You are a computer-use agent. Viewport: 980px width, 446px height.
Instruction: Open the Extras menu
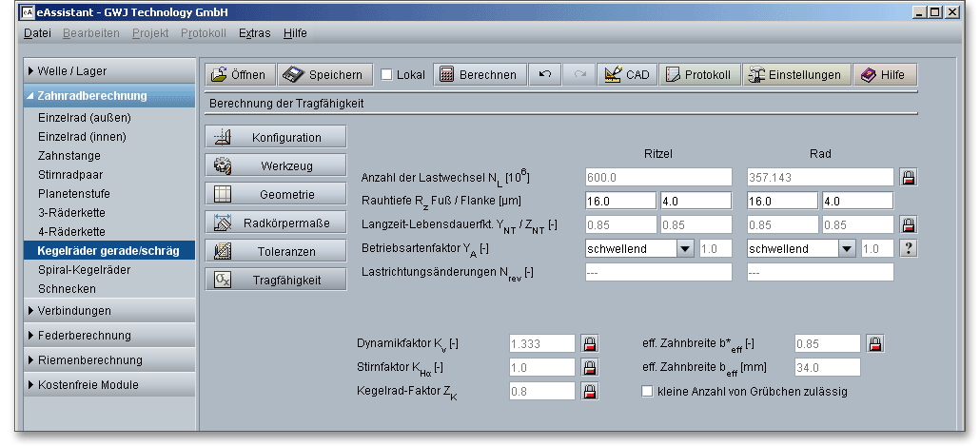click(x=254, y=32)
